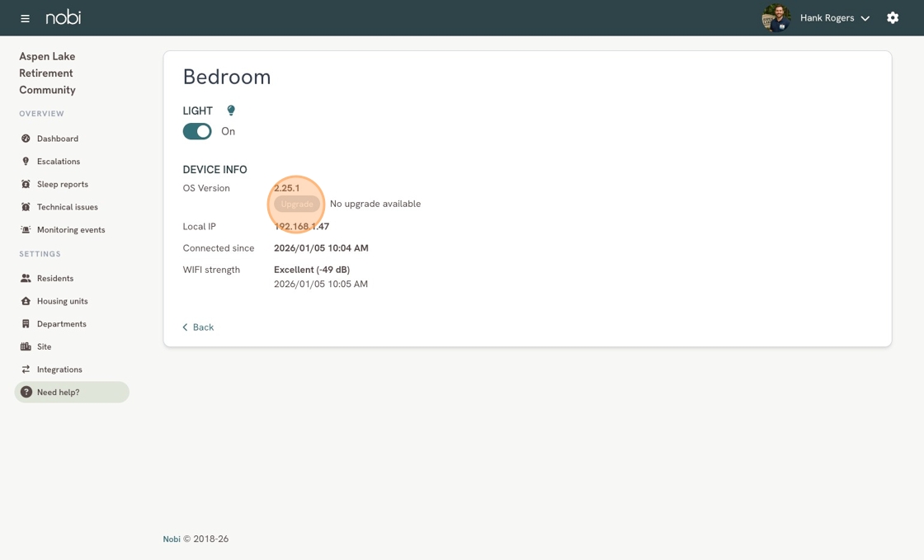Click the Monitoring events icon
This screenshot has height=560, width=924.
(x=26, y=230)
